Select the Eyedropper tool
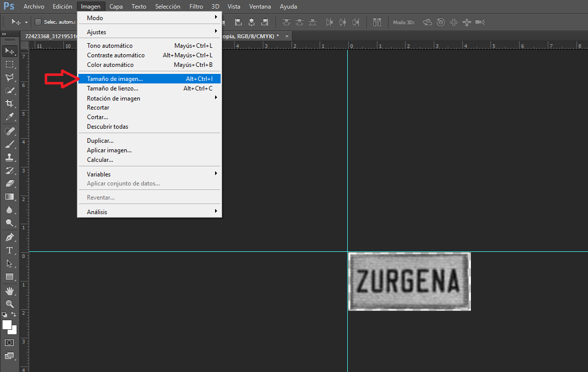Image resolution: width=588 pixels, height=372 pixels. point(10,117)
